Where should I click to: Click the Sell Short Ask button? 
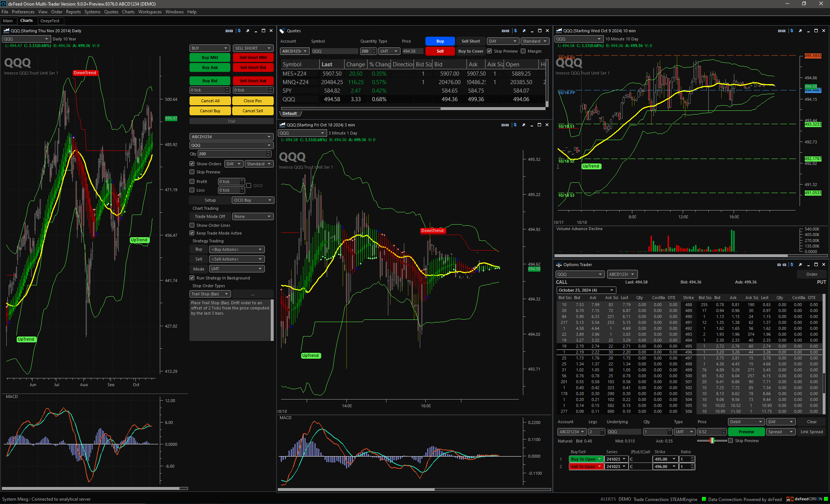pos(253,80)
